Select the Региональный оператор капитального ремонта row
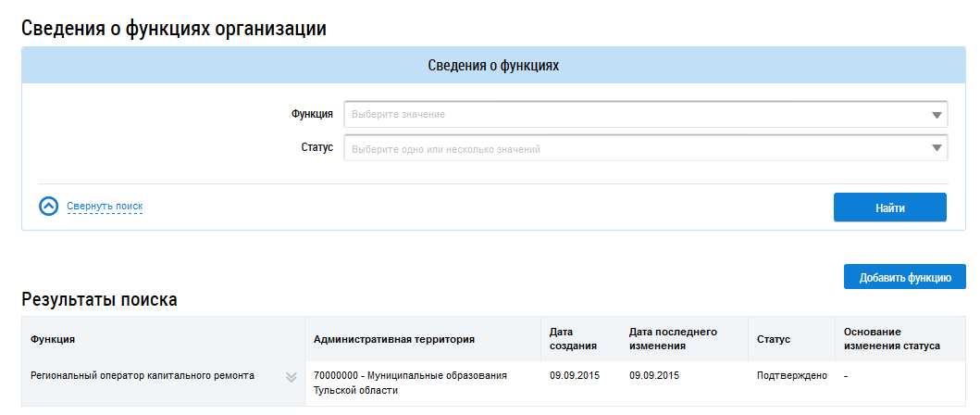 (x=142, y=376)
